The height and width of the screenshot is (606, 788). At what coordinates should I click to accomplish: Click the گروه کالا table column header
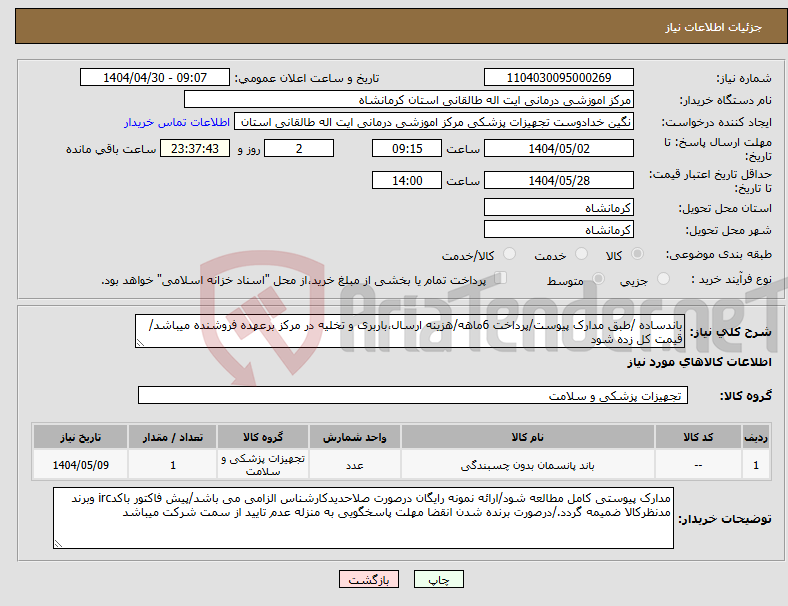[263, 437]
